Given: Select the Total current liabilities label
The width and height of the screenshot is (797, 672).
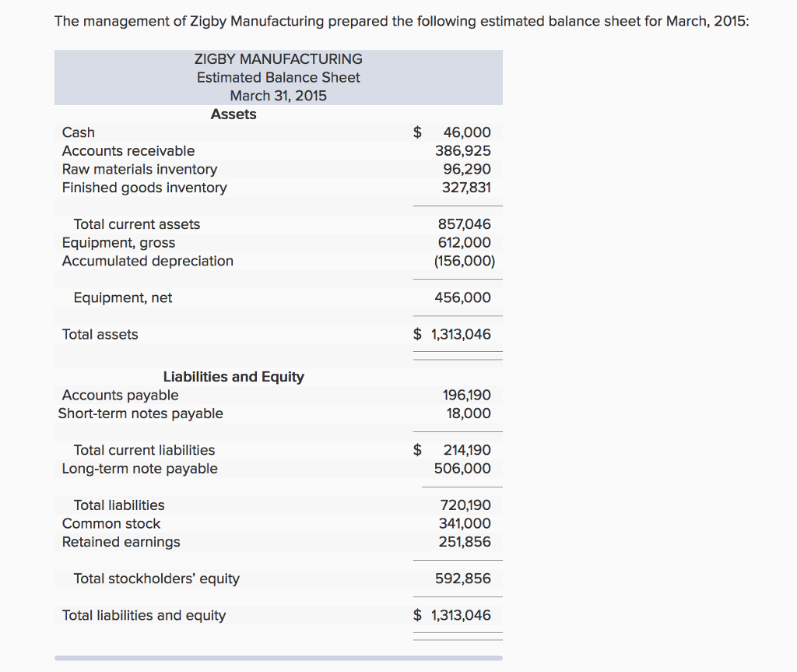Looking at the screenshot, I should (x=144, y=450).
